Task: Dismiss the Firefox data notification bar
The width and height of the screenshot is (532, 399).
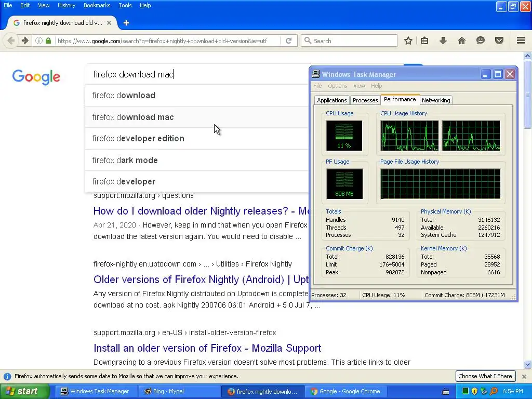Action: click(x=524, y=376)
